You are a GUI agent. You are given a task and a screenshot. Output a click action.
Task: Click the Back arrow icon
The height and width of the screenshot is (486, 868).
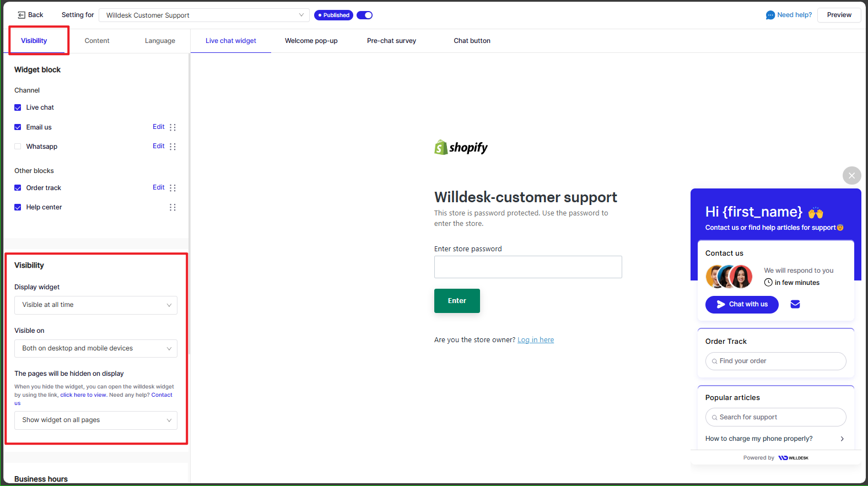(x=21, y=15)
